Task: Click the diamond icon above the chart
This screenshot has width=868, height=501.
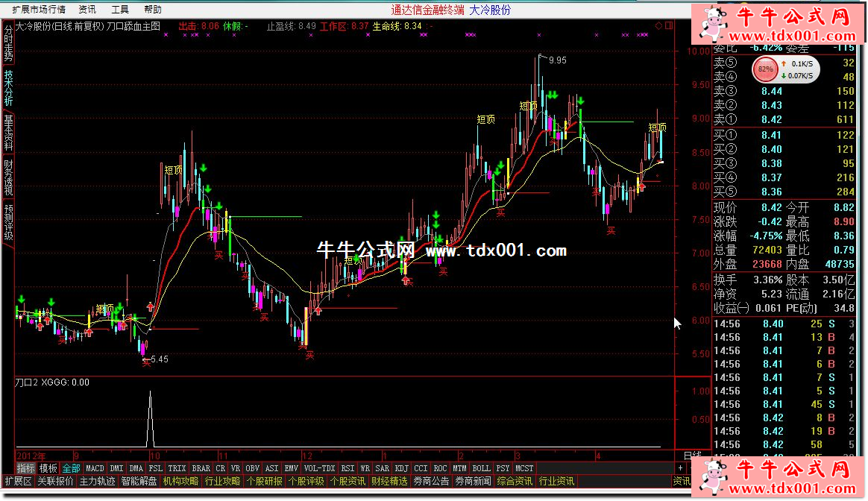Action: click(x=658, y=25)
